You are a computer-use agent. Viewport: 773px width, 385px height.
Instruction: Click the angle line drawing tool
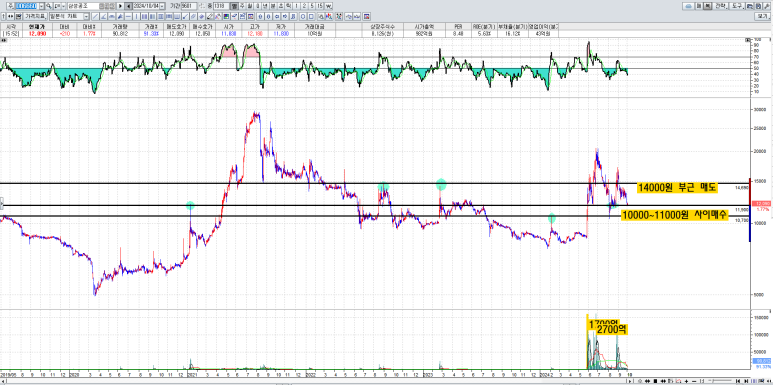(x=104, y=16)
